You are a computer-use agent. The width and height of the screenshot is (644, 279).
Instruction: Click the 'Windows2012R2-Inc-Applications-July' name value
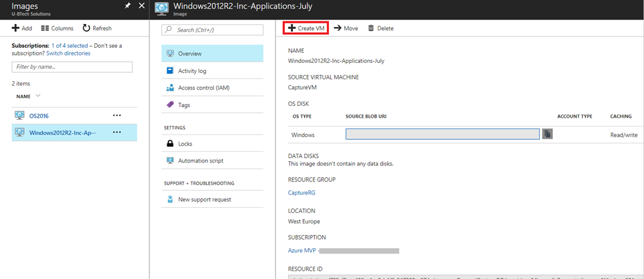click(x=336, y=61)
